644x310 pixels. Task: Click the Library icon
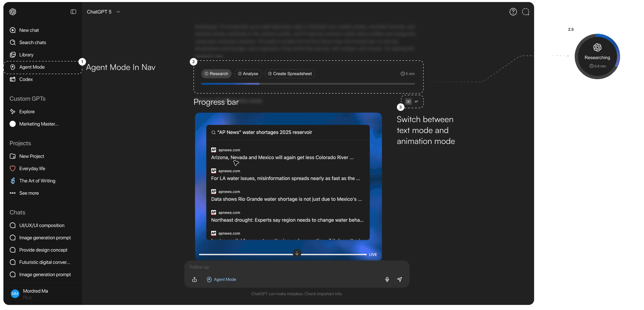click(x=13, y=55)
